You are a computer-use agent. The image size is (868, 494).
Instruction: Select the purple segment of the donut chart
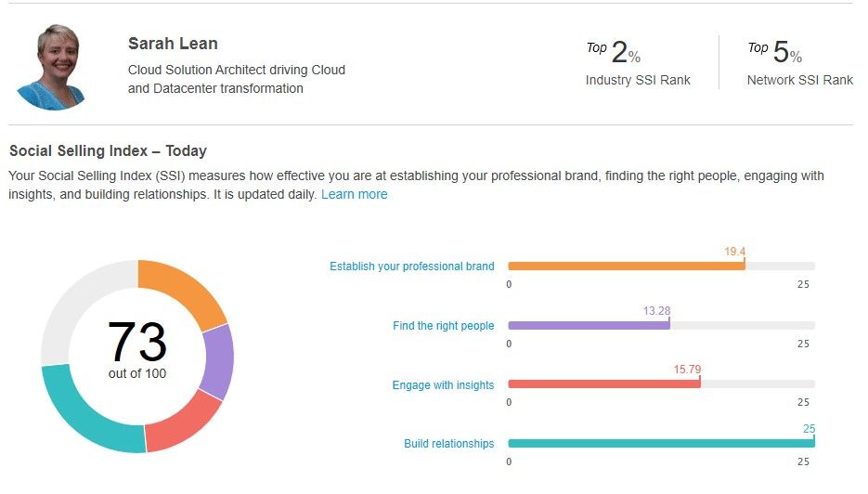tap(217, 361)
